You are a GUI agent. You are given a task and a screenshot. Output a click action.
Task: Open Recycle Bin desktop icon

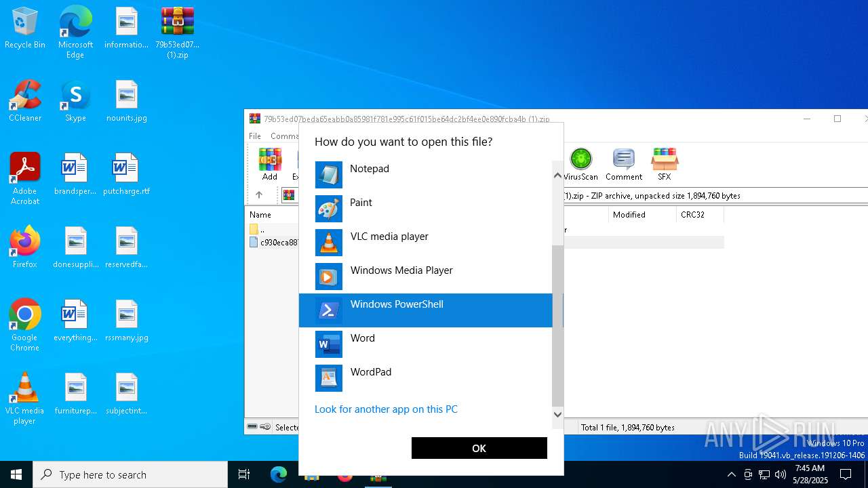(x=25, y=29)
